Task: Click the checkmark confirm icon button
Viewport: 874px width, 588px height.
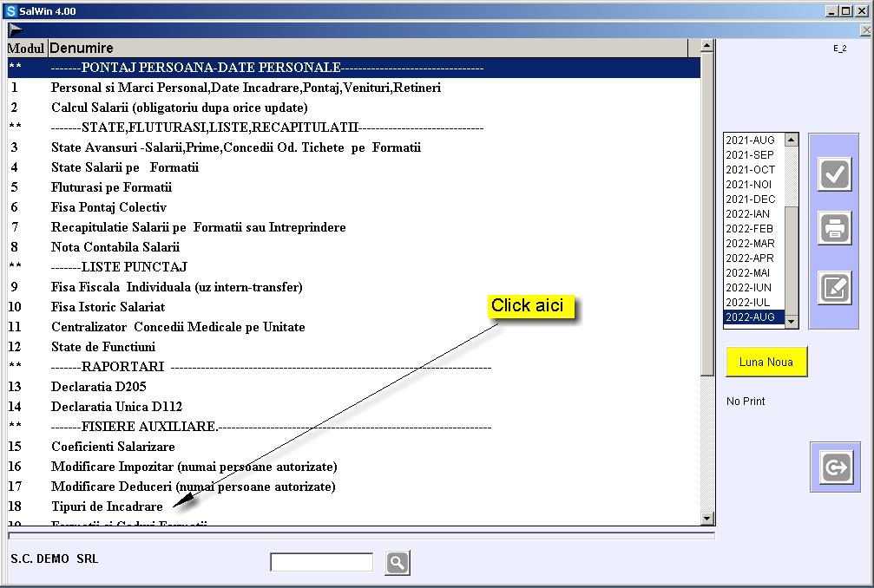Action: [x=835, y=174]
